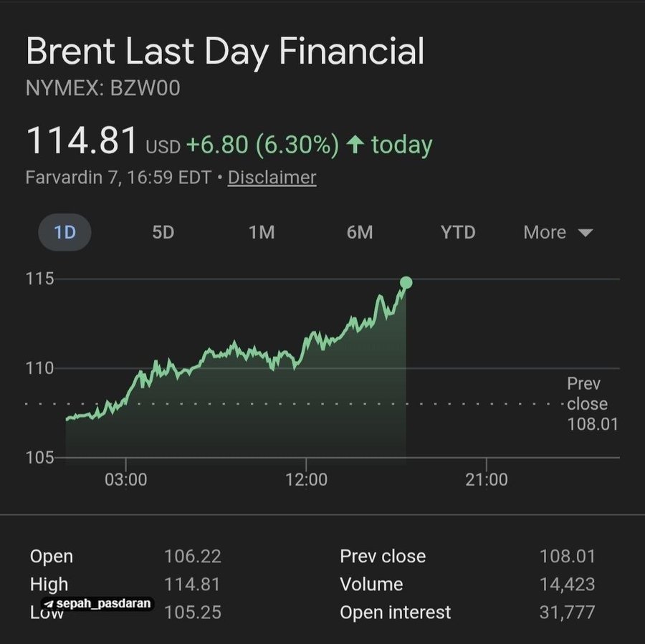The width and height of the screenshot is (645, 644).
Task: Click the green upward trend arrow icon
Action: pos(357,144)
